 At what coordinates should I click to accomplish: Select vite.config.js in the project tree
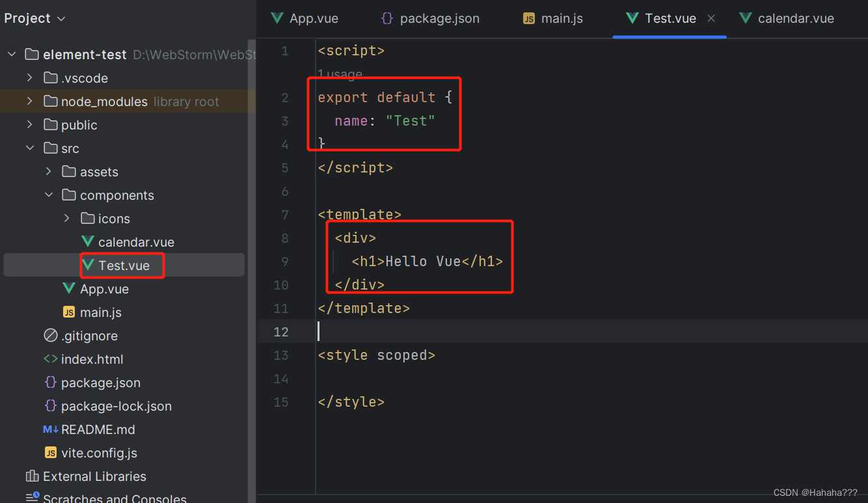[x=99, y=453]
